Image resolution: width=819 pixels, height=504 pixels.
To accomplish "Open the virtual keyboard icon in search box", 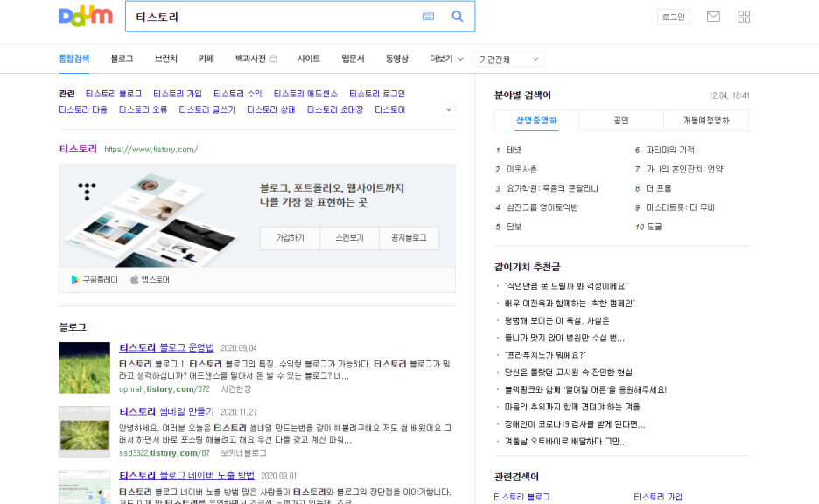I will click(x=428, y=17).
